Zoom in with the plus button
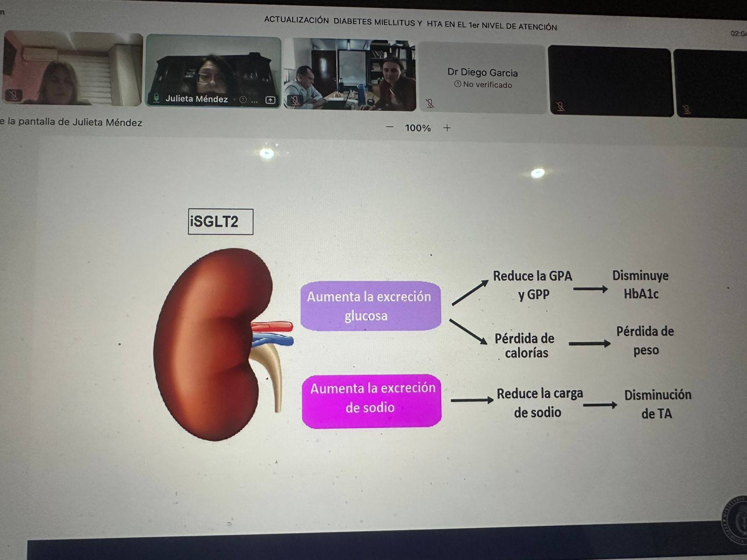Viewport: 747px width, 560px height. point(447,128)
